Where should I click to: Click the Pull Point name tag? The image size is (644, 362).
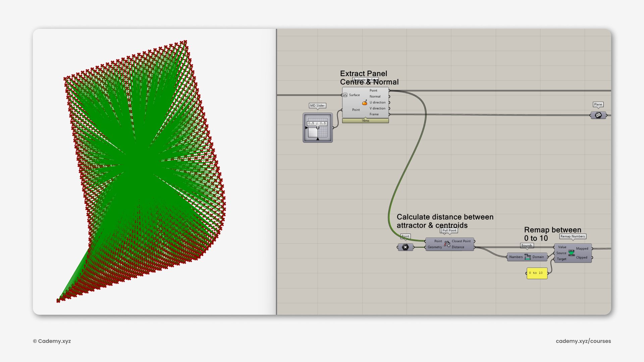[449, 231]
